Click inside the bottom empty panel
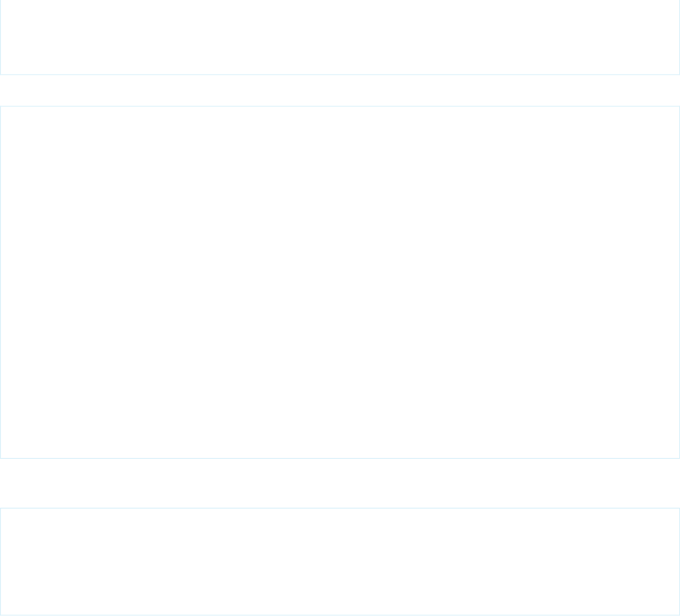The image size is (680, 616). (340, 562)
